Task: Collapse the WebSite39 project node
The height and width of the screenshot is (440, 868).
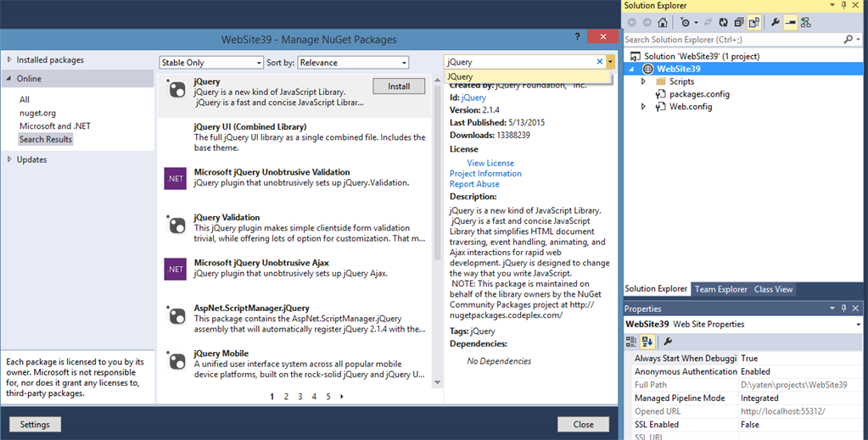Action: coord(631,69)
